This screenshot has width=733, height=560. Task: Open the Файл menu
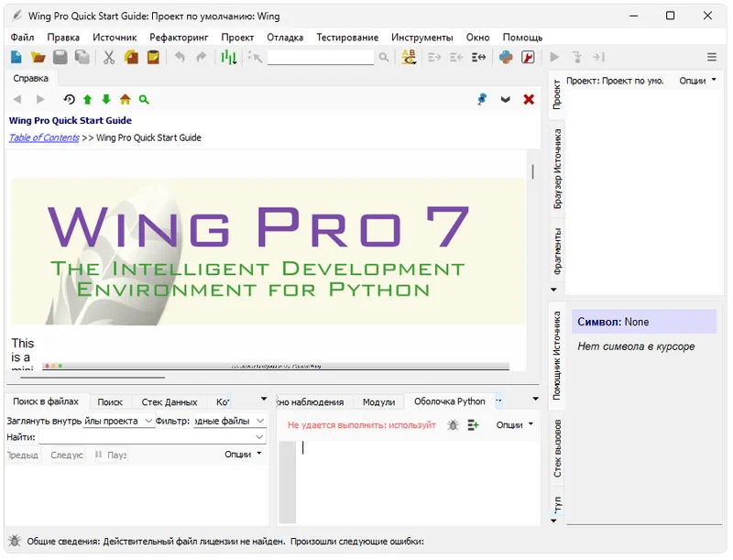click(22, 37)
